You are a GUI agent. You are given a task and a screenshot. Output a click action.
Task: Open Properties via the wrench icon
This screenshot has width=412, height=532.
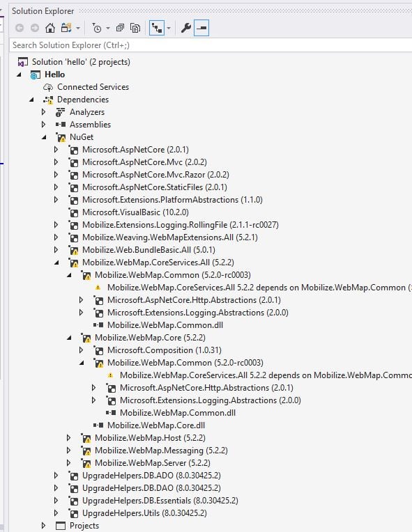pyautogui.click(x=186, y=28)
